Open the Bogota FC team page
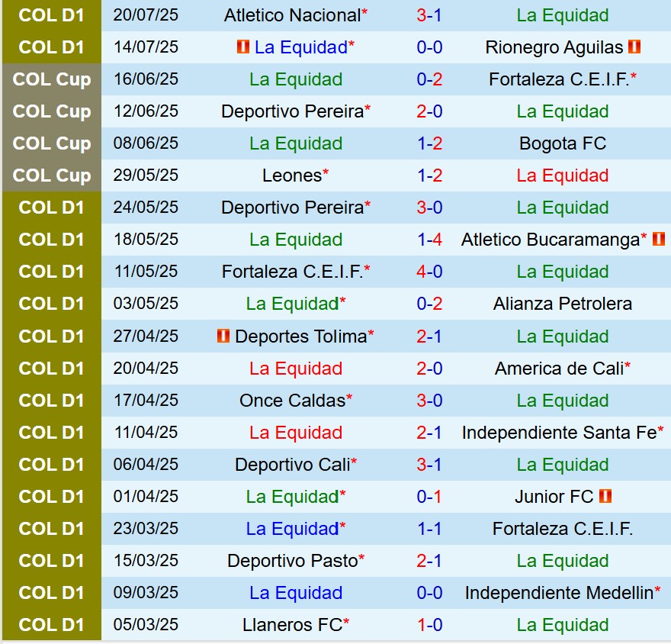Screen dimensions: 671x644 click(x=563, y=143)
